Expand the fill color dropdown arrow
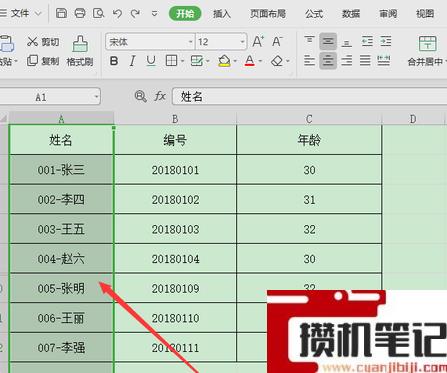 pyautogui.click(x=235, y=61)
